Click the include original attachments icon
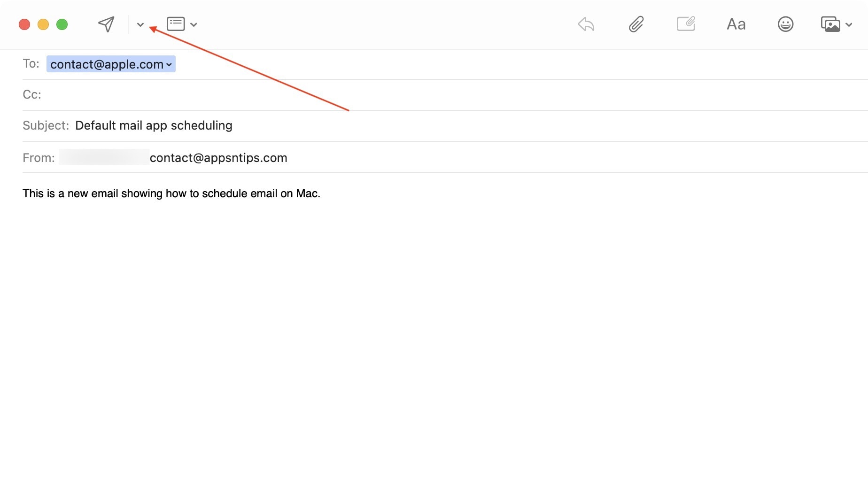Image resolution: width=868 pixels, height=494 pixels. point(686,24)
